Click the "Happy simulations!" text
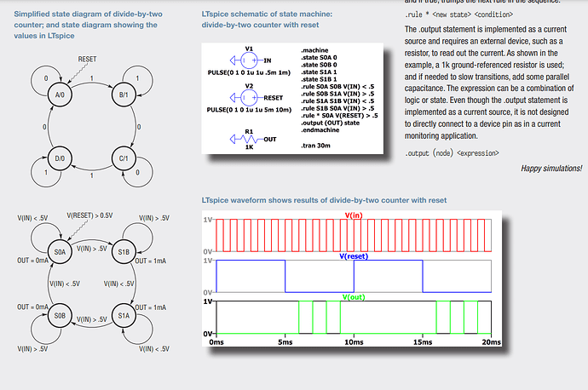This screenshot has width=588, height=390. pyautogui.click(x=551, y=169)
